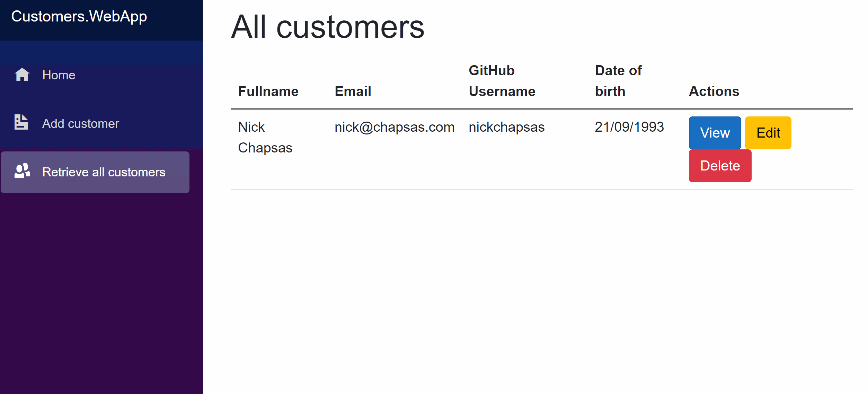The height and width of the screenshot is (394, 868).
Task: Click the nick@chapsas.com email cell
Action: (x=394, y=127)
